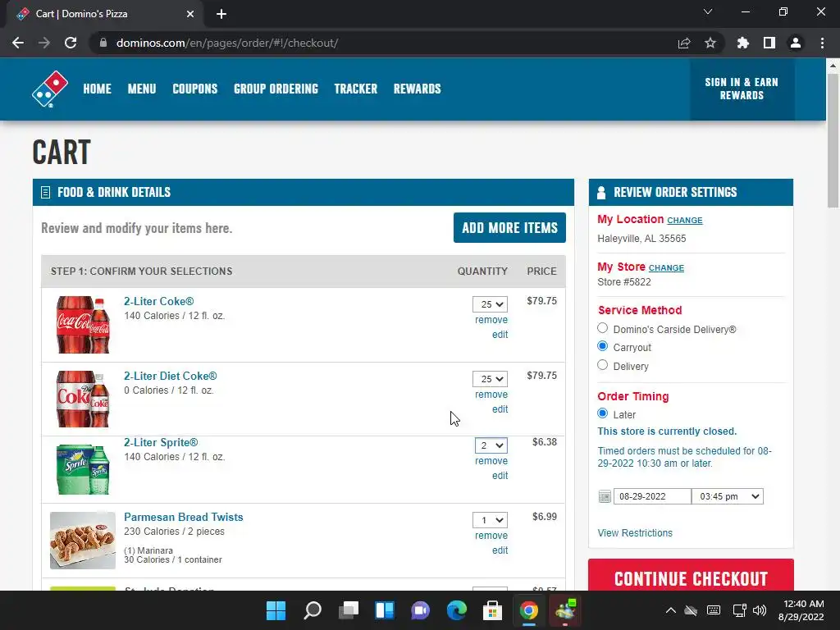Click CONTINUE CHECKOUT button
This screenshot has height=630, width=840.
coord(691,575)
